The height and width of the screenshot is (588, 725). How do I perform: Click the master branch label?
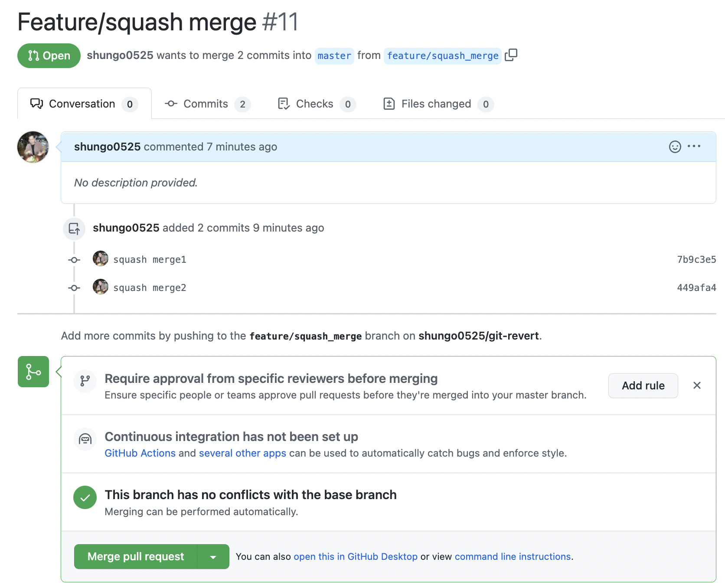334,56
